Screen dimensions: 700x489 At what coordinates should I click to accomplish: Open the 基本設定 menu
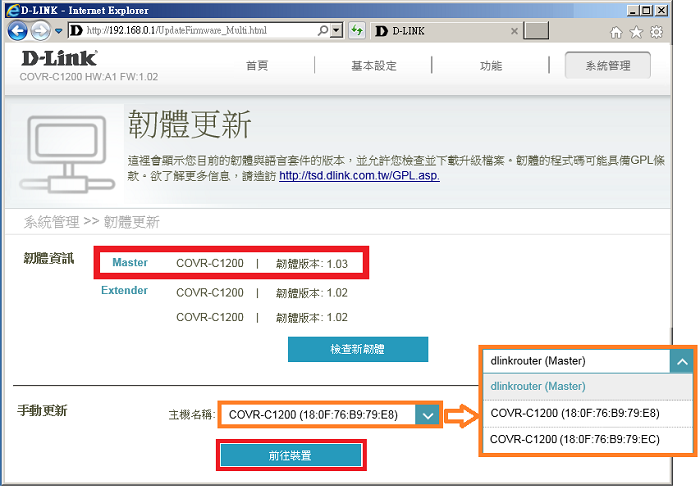(x=373, y=66)
